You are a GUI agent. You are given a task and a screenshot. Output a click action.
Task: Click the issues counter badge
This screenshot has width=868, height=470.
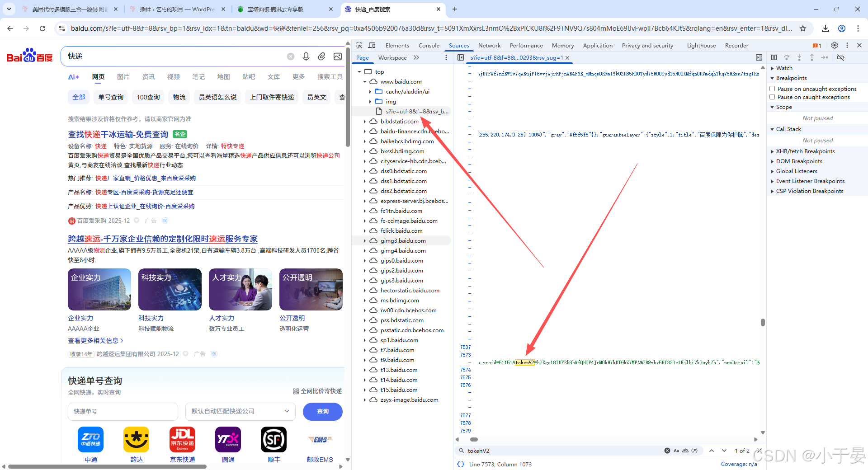click(817, 45)
